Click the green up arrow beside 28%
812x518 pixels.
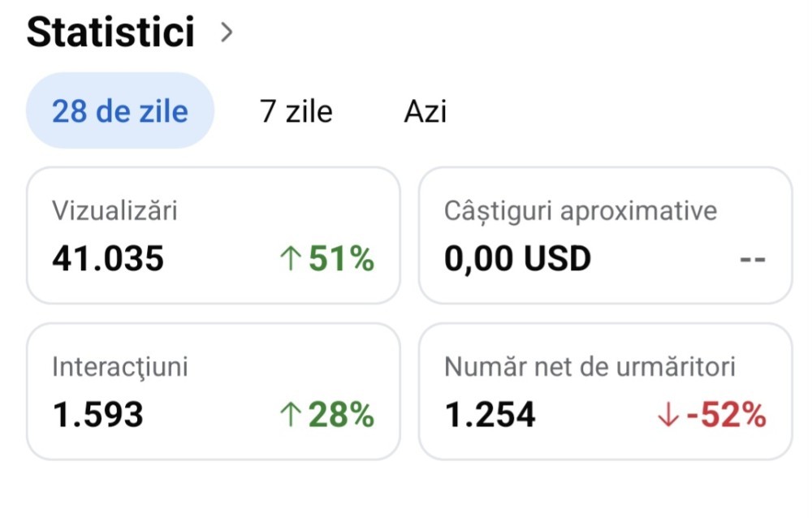point(289,416)
